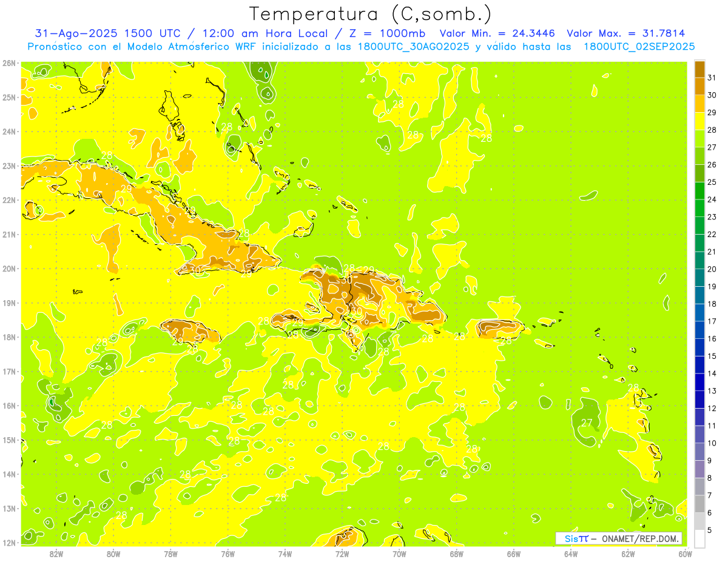
Task: Click the blue color scale segment between 15 and 16
Action: (699, 347)
